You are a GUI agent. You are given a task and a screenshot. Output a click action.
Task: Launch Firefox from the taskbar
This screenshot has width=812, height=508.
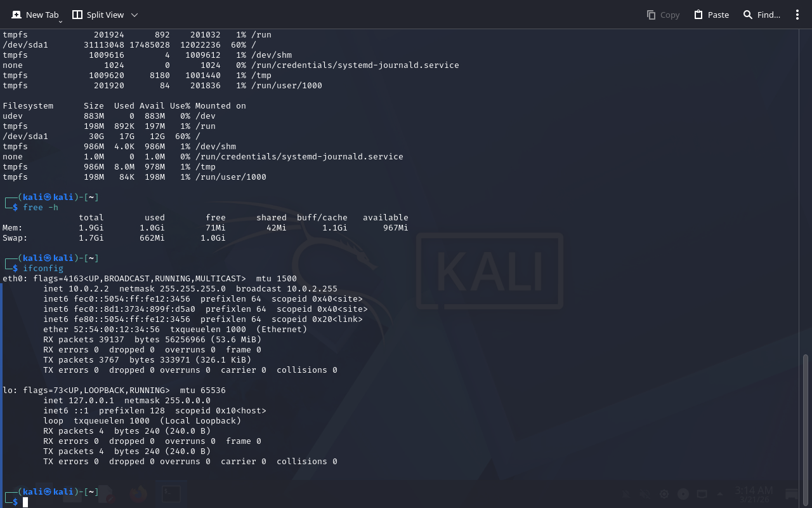[x=138, y=494]
